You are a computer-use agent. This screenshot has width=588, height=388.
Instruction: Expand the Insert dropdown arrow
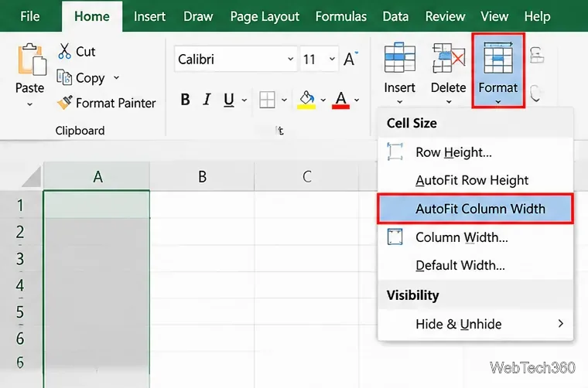(x=400, y=102)
